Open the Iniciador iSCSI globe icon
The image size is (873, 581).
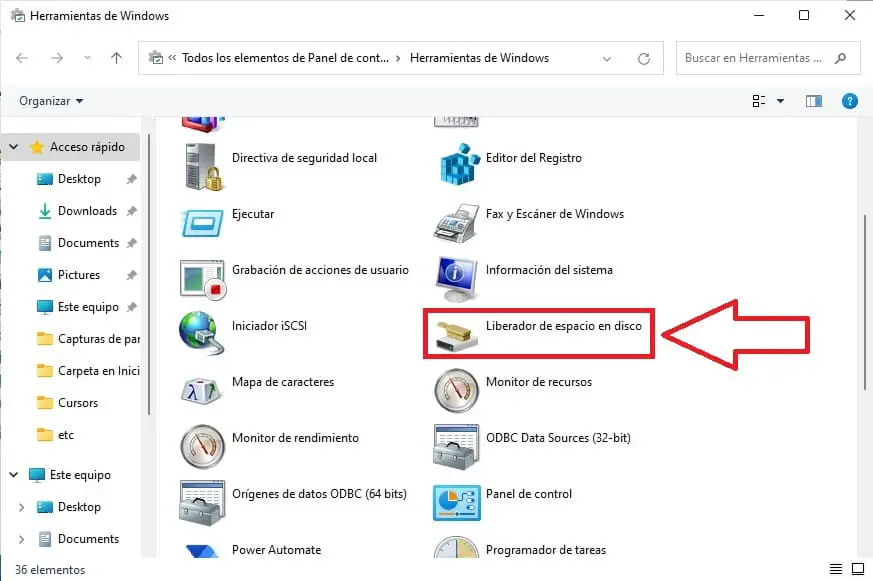201,333
